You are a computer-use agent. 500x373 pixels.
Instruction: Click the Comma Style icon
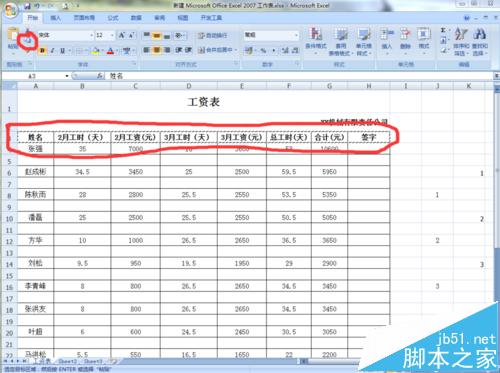[274, 50]
